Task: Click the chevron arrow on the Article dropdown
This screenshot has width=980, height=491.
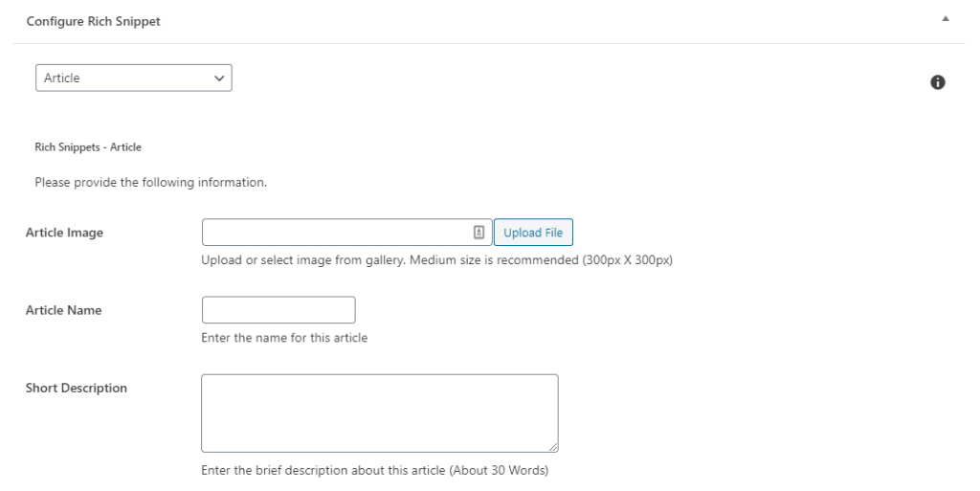Action: [x=219, y=78]
